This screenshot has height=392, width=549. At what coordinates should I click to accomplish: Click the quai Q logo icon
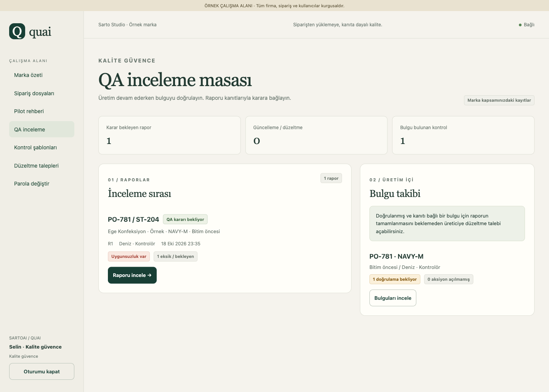[17, 31]
